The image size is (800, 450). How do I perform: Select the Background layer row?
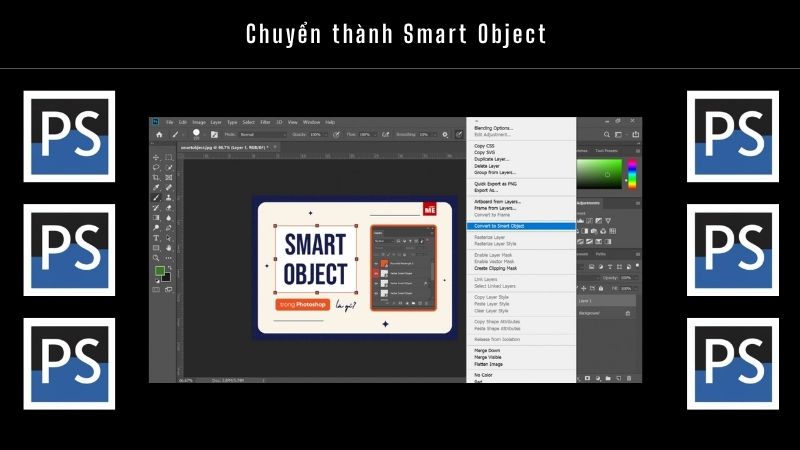[607, 313]
